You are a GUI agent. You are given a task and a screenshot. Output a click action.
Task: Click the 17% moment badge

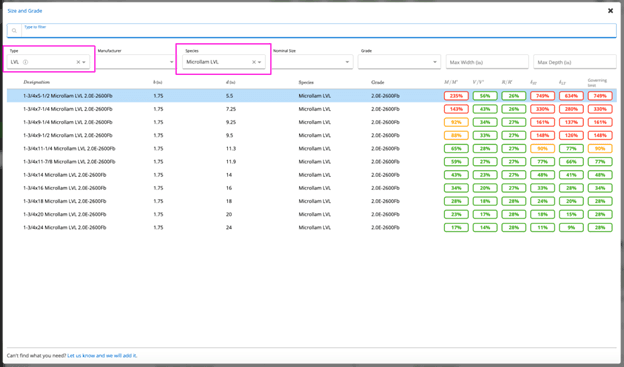456,227
